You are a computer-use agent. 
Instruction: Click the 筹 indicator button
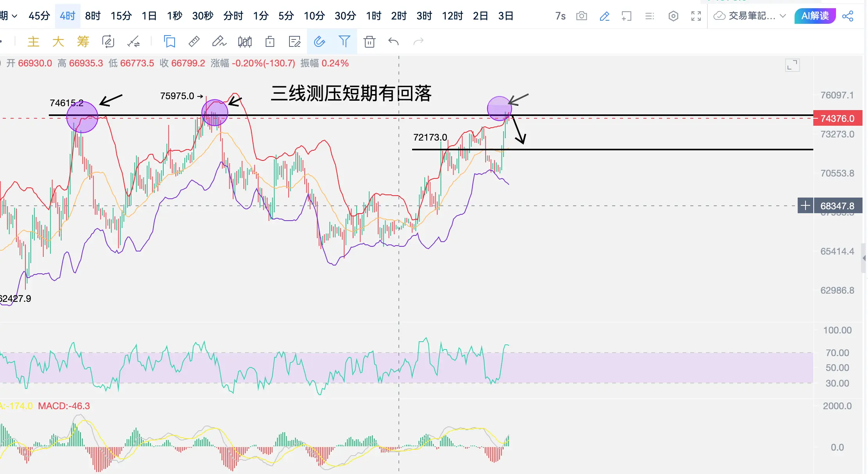pos(83,41)
